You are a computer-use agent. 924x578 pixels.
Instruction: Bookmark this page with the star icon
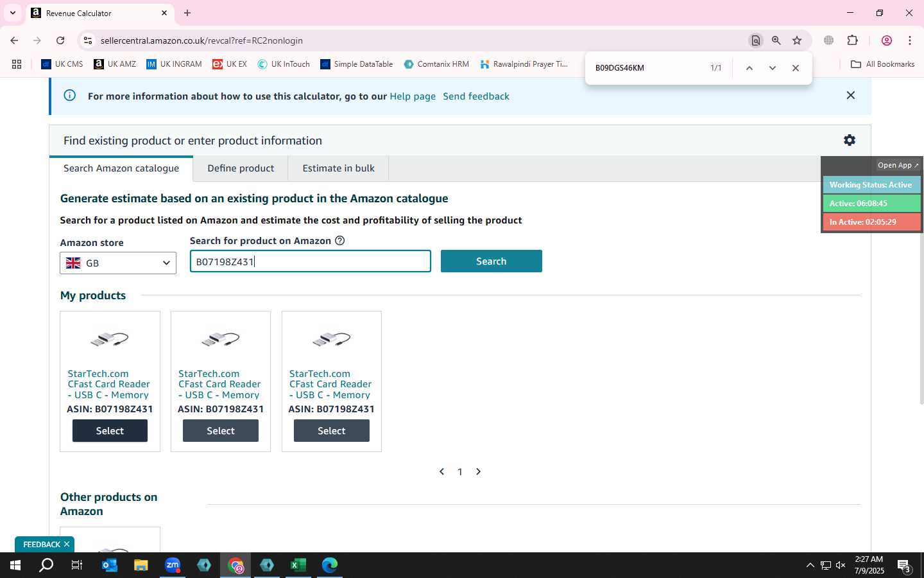coord(797,40)
